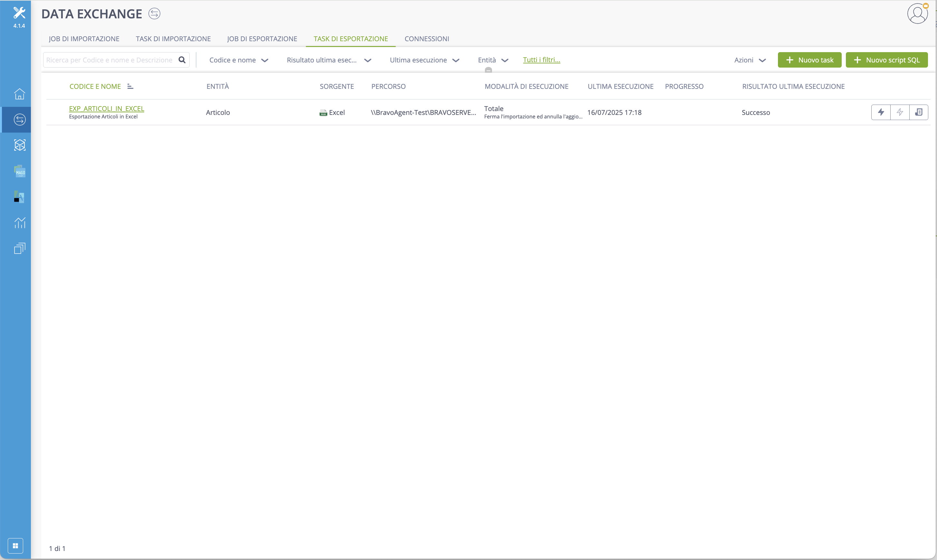937x560 pixels.
Task: Open the chart analytics icon in sidebar
Action: [20, 223]
